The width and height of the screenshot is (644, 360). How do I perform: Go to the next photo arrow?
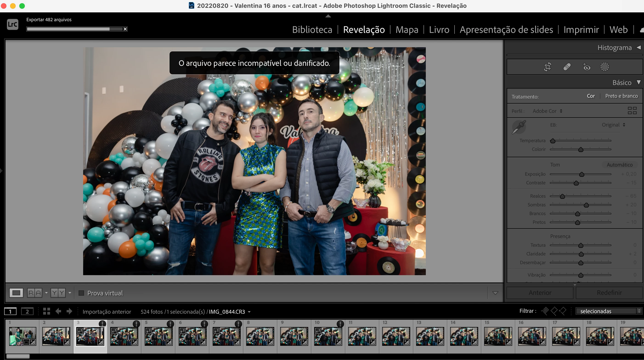[x=69, y=311]
